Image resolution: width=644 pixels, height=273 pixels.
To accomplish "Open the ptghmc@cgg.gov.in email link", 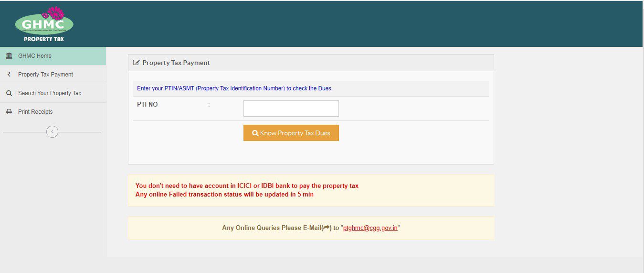I will coord(370,228).
